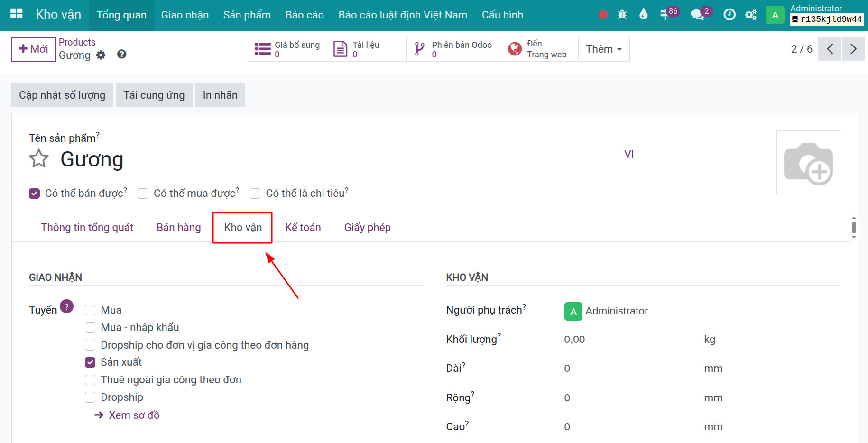868x443 pixels.
Task: Expand the Thêm dropdown
Action: 603,49
